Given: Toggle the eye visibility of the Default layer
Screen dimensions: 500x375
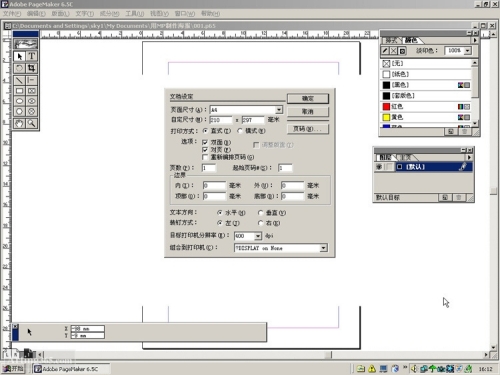Looking at the screenshot, I should (x=379, y=167).
